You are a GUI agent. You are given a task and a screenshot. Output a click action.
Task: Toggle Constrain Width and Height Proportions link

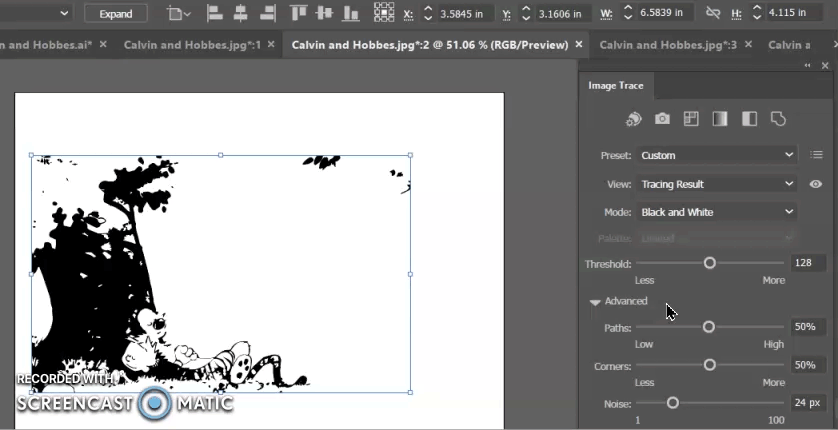click(713, 12)
